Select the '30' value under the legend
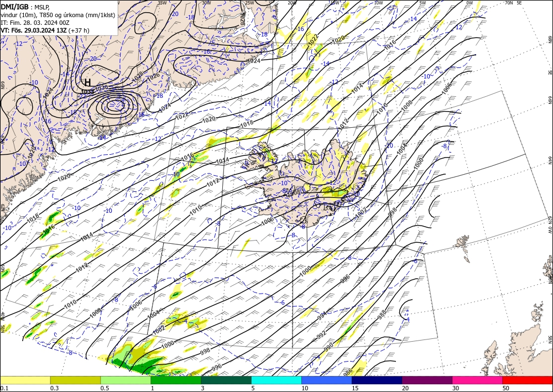The width and height of the screenshot is (553, 392). 455,388
